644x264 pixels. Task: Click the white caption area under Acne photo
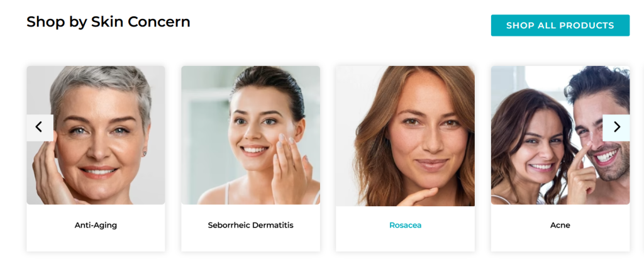560,228
